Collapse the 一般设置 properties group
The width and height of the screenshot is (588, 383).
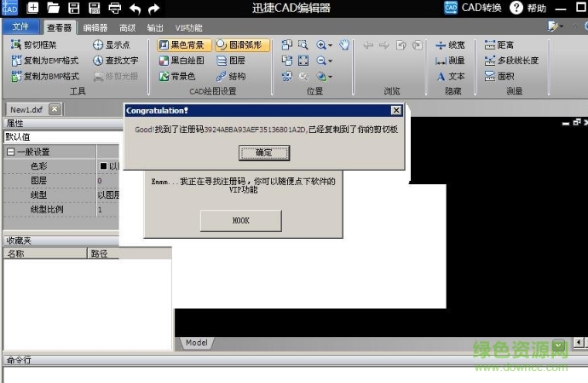pos(10,152)
